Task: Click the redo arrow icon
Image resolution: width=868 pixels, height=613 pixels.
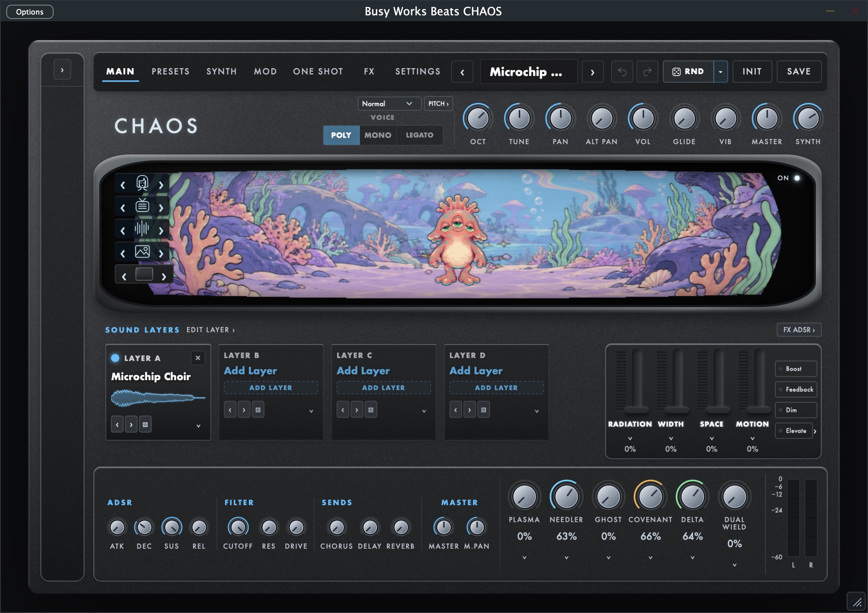Action: (647, 72)
